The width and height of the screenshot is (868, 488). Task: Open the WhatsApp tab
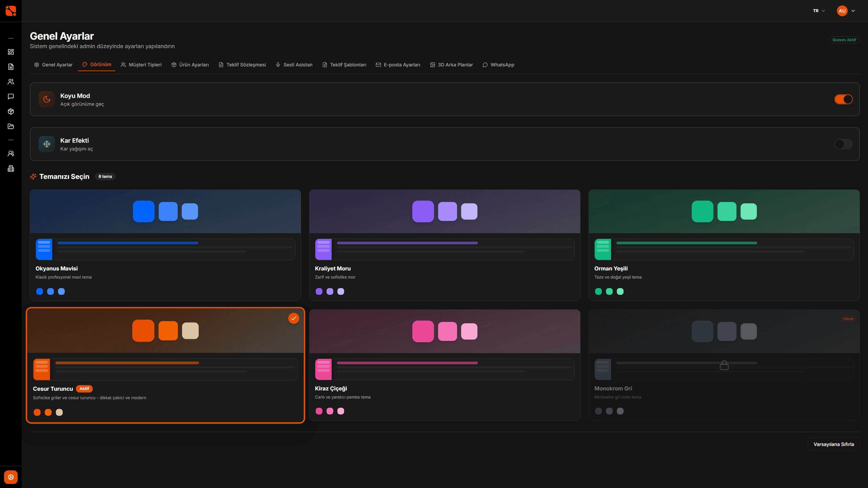[x=498, y=65]
